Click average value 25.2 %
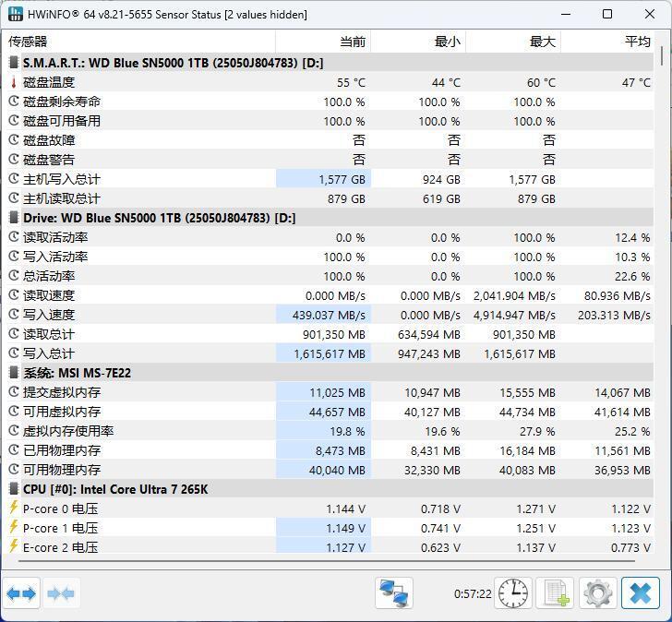Image resolution: width=672 pixels, height=622 pixels. pyautogui.click(x=632, y=431)
